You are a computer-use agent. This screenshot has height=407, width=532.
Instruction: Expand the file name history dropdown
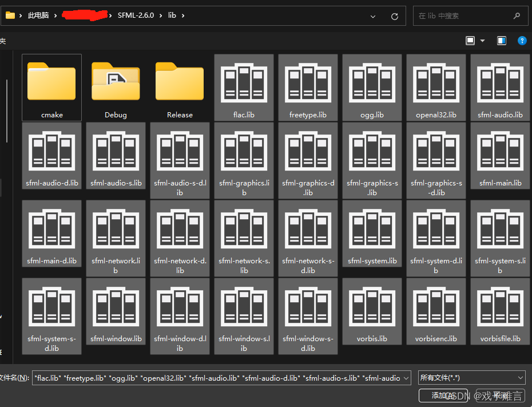406,378
